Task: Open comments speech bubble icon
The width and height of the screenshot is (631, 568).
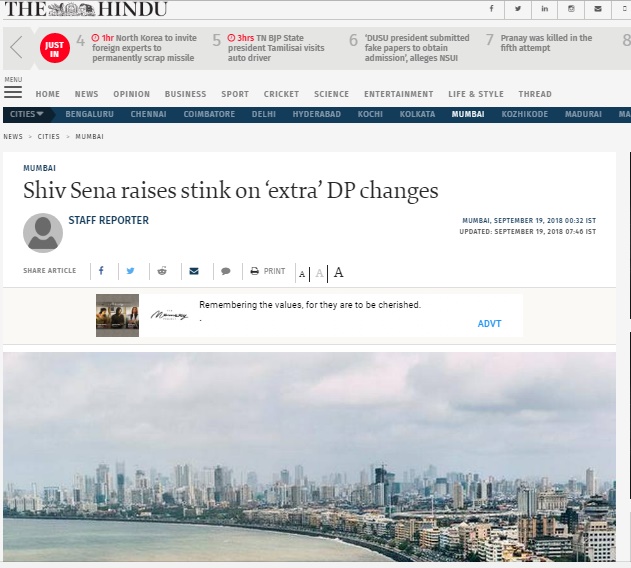Action: (x=226, y=271)
